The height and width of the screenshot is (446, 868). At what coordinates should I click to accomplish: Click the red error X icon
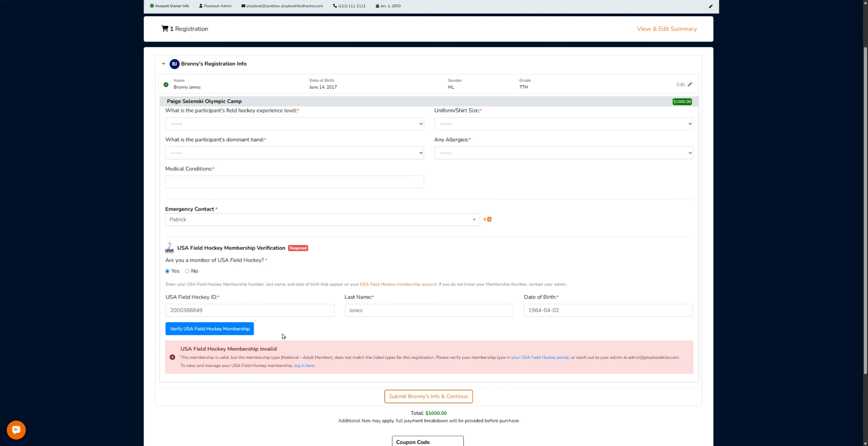point(172,357)
